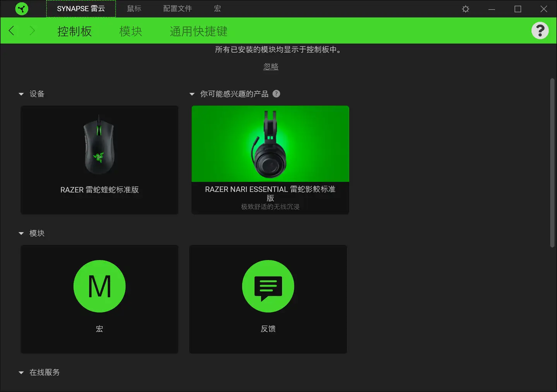Open the Razer Nari Essential headset promo
Image resolution: width=557 pixels, height=392 pixels.
click(x=270, y=160)
